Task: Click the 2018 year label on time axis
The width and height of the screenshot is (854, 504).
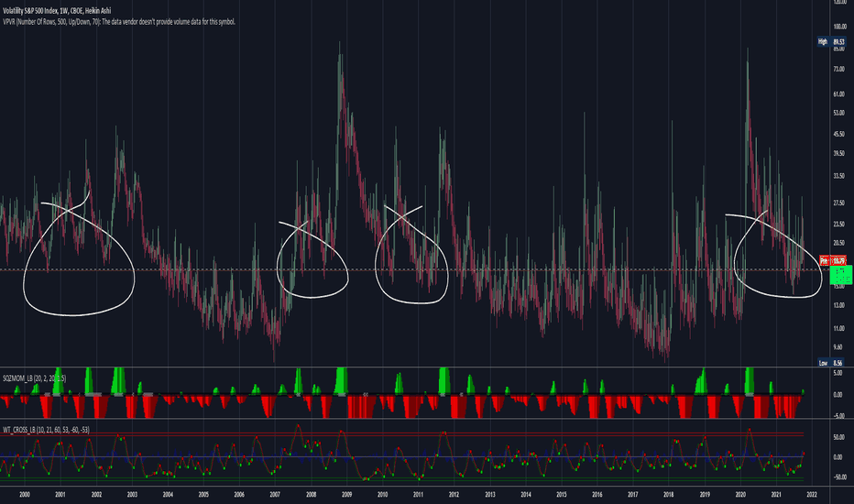Action: [669, 495]
